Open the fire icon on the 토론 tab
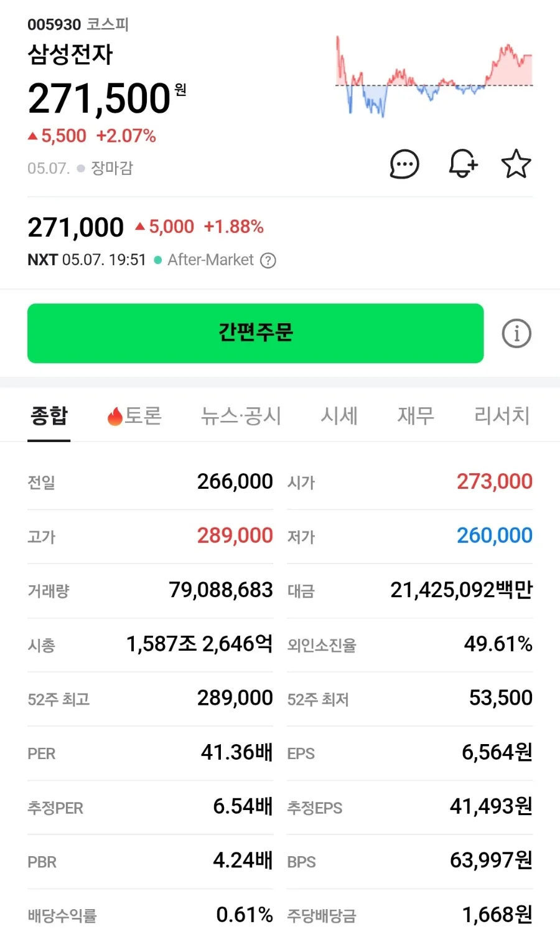The image size is (560, 934). 114,416
